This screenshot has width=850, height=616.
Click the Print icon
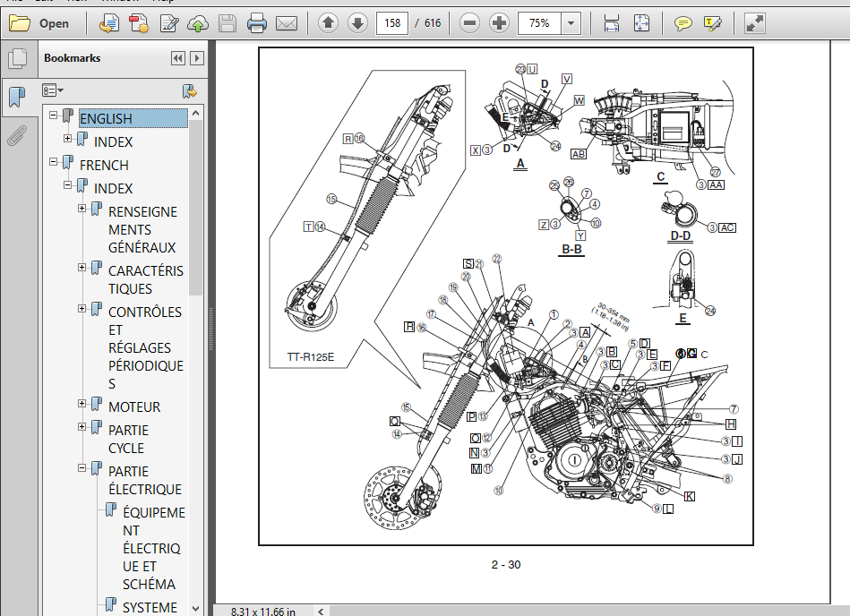256,23
